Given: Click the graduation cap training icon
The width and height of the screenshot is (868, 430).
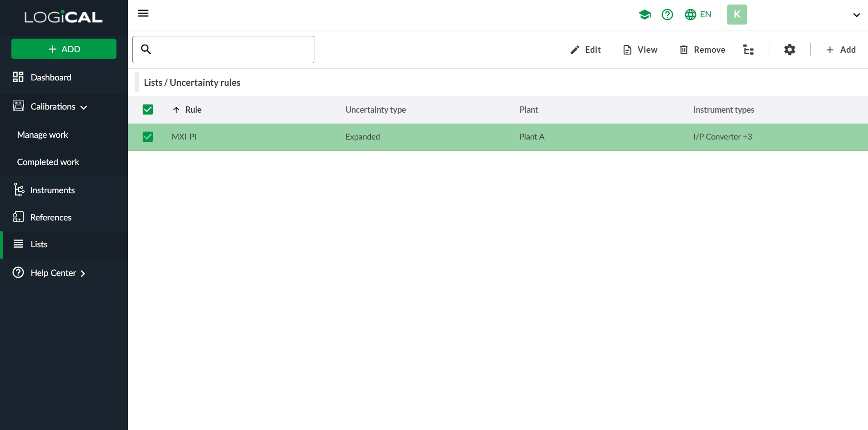Looking at the screenshot, I should 645,14.
